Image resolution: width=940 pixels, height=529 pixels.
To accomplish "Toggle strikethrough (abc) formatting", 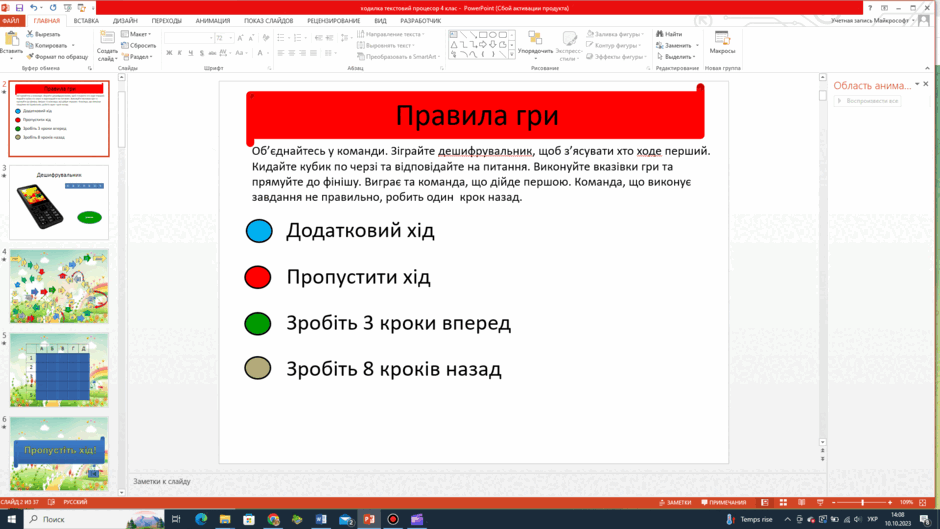I will click(212, 53).
